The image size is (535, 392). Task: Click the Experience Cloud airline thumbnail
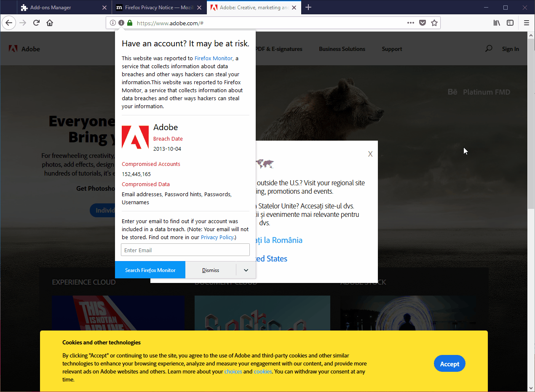point(118,313)
